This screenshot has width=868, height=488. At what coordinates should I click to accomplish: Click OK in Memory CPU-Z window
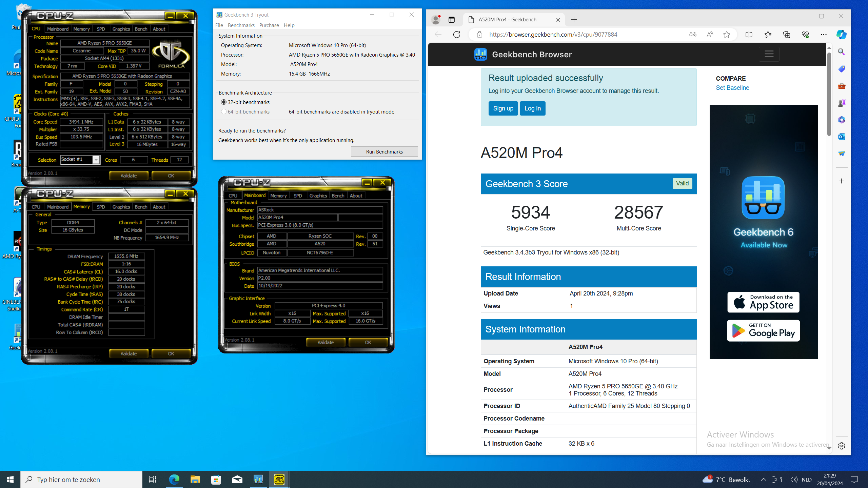[171, 353]
